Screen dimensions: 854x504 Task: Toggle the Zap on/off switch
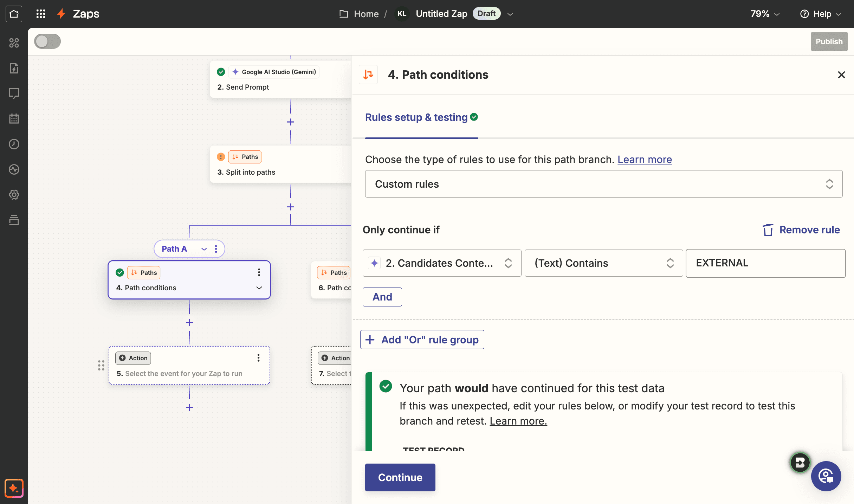(47, 41)
